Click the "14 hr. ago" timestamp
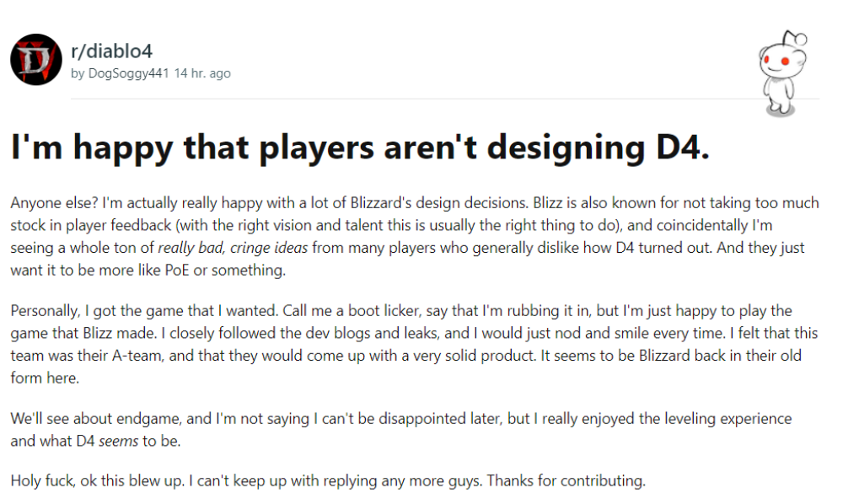Image resolution: width=843 pixels, height=504 pixels. tap(202, 73)
